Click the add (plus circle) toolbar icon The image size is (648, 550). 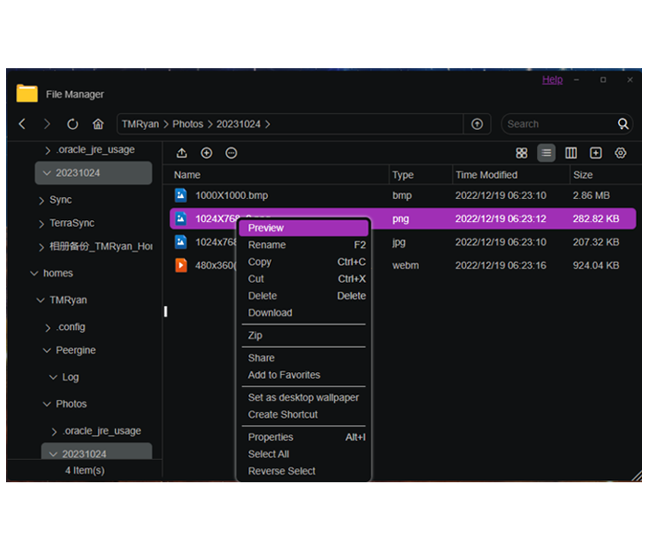206,153
